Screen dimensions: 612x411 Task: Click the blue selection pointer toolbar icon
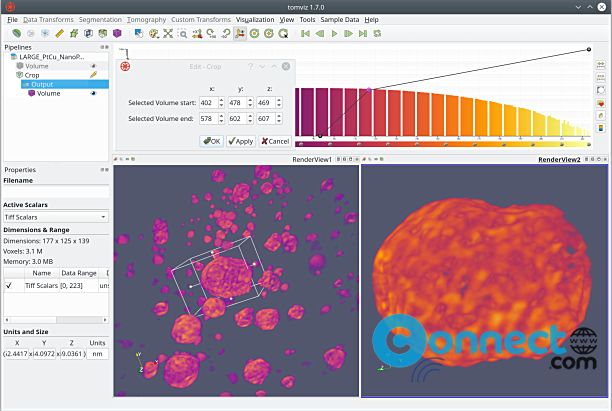point(139,34)
